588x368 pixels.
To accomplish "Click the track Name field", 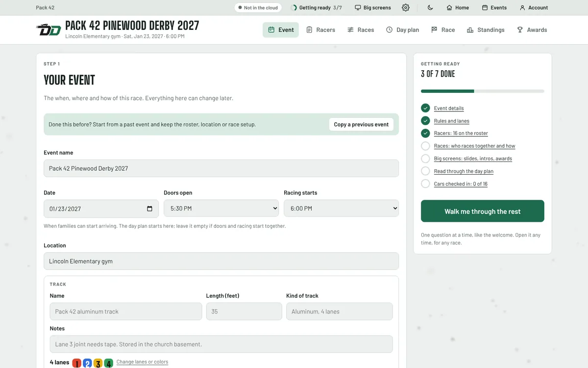I will pyautogui.click(x=126, y=312).
